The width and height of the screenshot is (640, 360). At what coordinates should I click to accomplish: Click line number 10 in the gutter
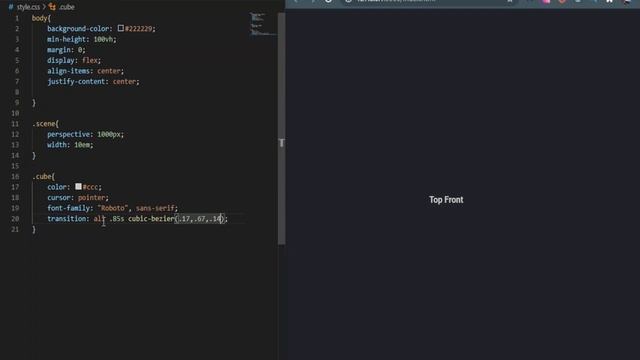15,113
